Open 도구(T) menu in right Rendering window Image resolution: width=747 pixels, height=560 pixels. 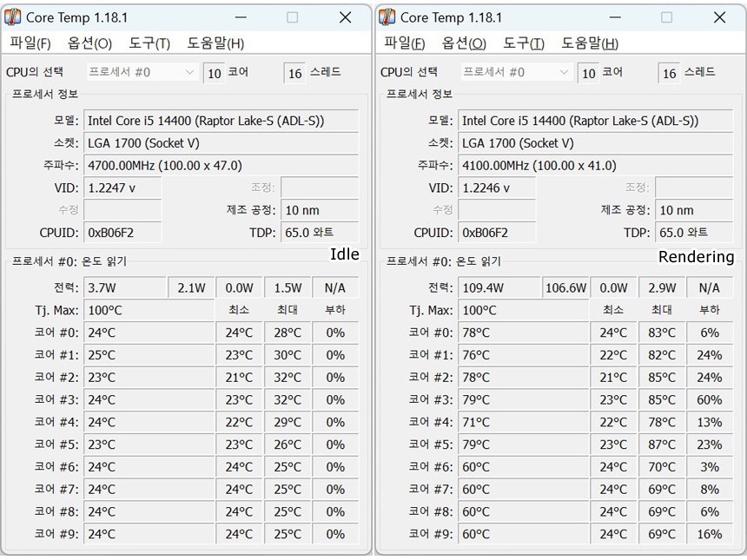524,43
